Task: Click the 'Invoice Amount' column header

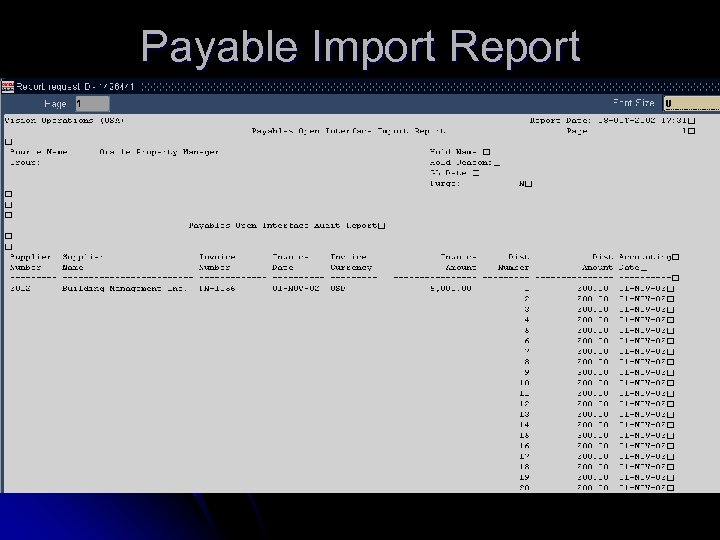Action: point(458,262)
